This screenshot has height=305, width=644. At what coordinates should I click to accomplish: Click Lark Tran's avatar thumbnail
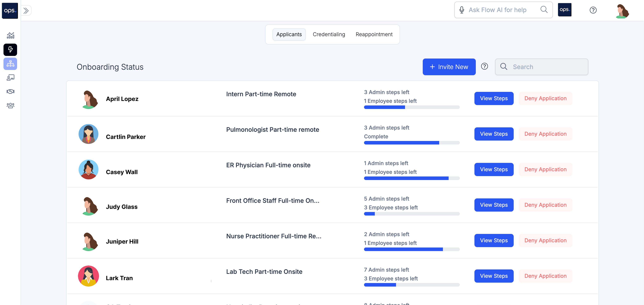(x=89, y=276)
